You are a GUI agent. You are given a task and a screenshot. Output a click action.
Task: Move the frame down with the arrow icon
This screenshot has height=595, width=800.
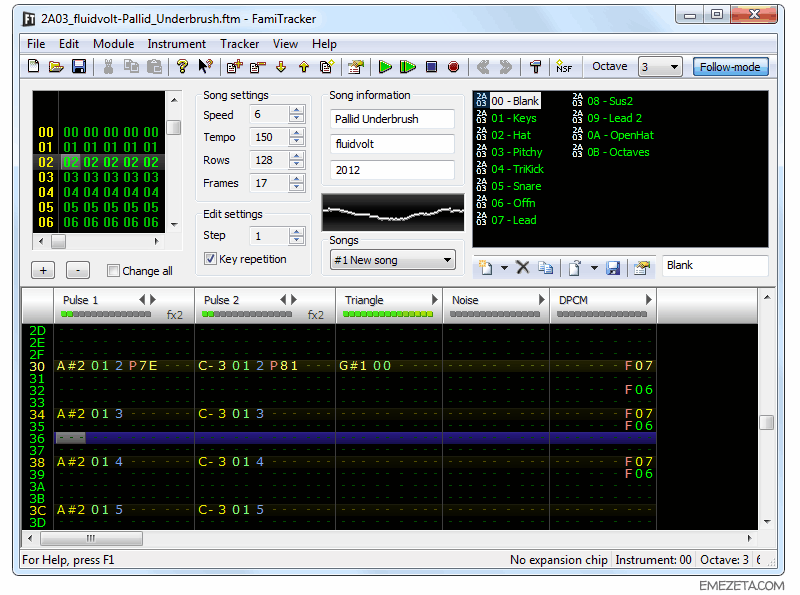(281, 67)
